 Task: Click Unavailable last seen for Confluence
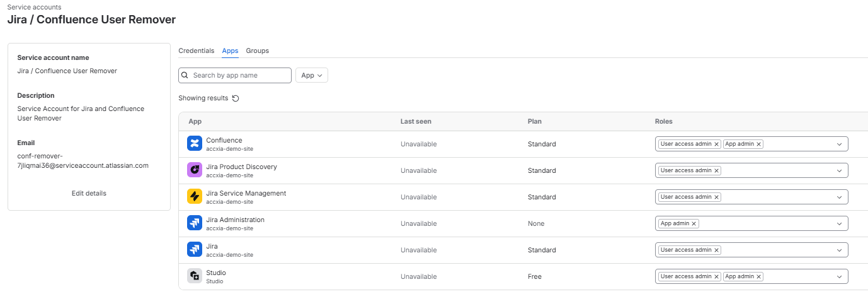(x=418, y=144)
